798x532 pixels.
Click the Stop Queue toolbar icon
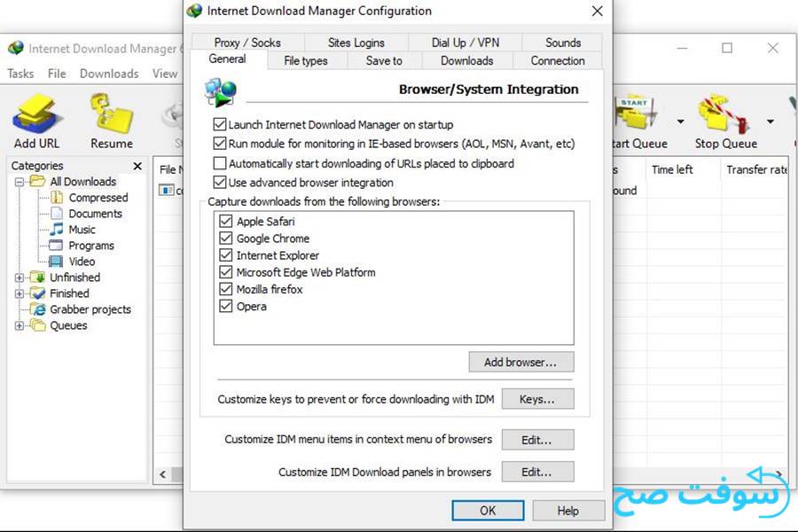(724, 113)
